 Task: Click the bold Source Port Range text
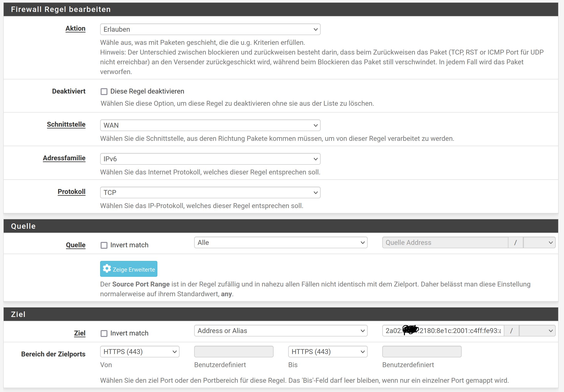click(x=141, y=284)
